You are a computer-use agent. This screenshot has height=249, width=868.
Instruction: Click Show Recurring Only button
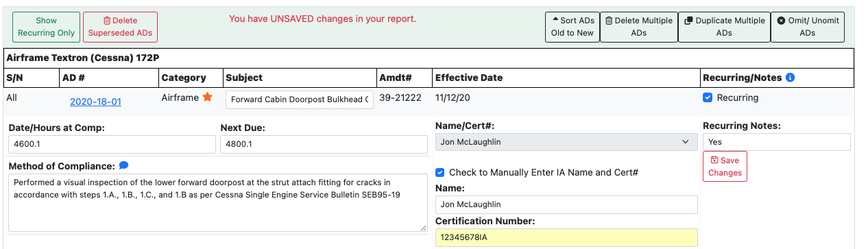tap(47, 27)
